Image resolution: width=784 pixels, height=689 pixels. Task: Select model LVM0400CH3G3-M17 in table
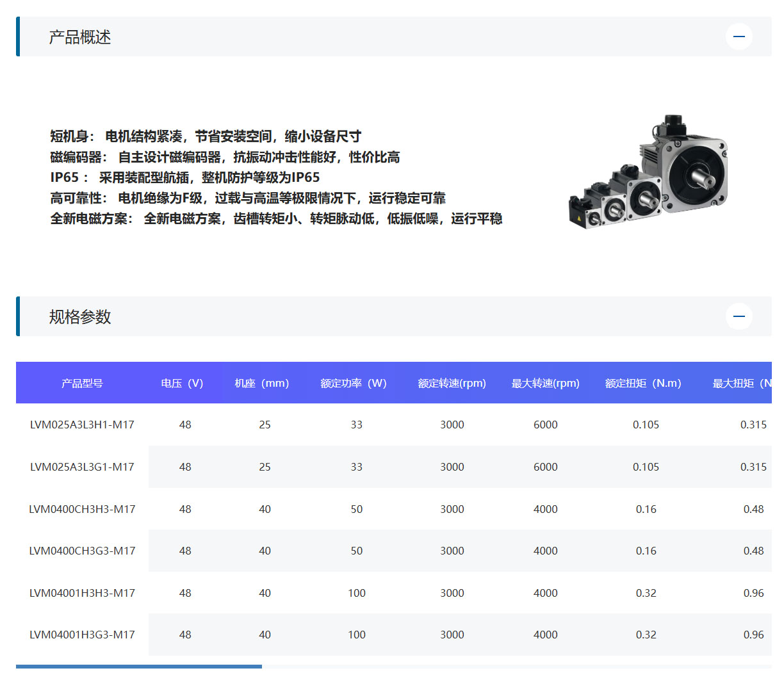[82, 551]
